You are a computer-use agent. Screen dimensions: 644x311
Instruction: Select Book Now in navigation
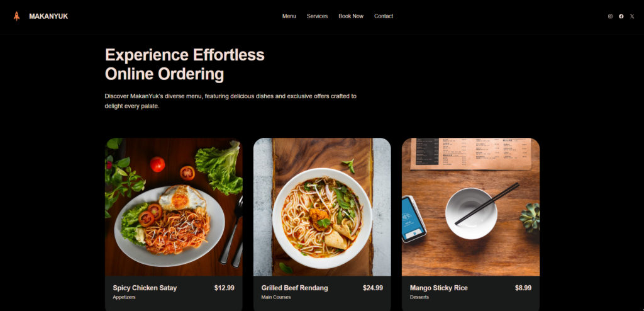pyautogui.click(x=351, y=16)
